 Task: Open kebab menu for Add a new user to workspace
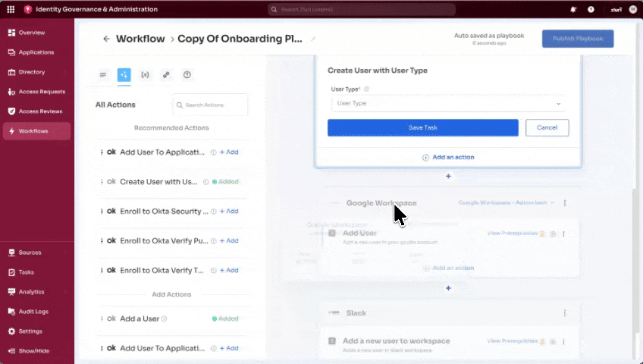tap(563, 341)
